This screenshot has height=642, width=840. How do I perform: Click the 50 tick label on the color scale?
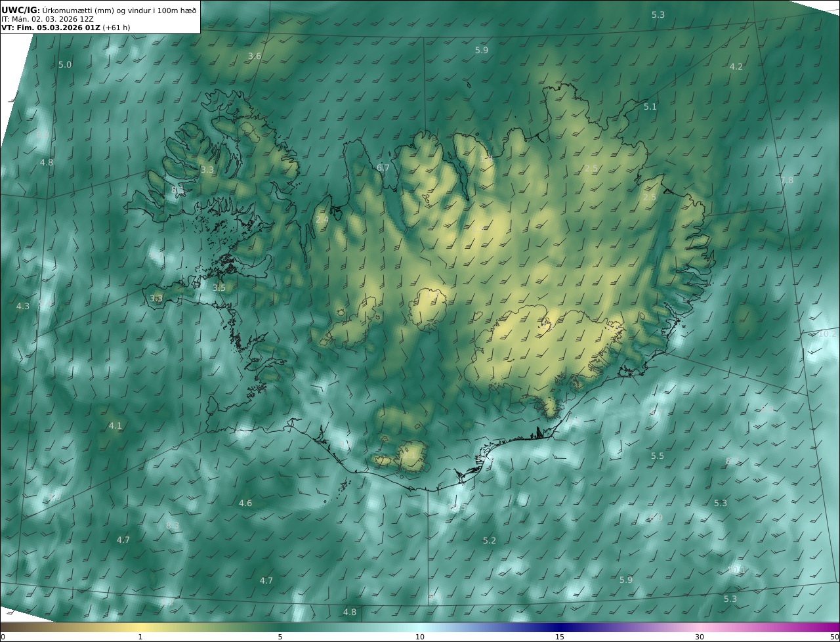coord(835,637)
